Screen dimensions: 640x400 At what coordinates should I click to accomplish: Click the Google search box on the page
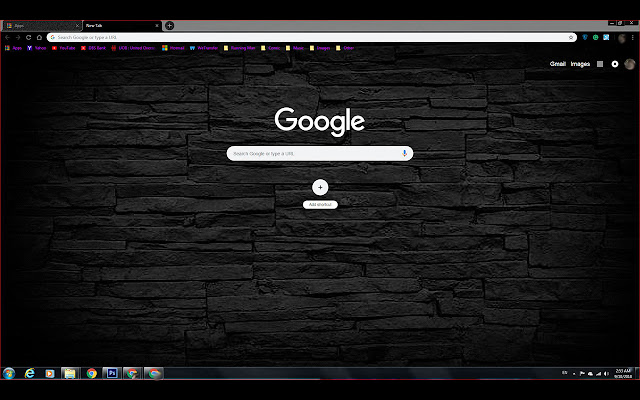pos(320,153)
